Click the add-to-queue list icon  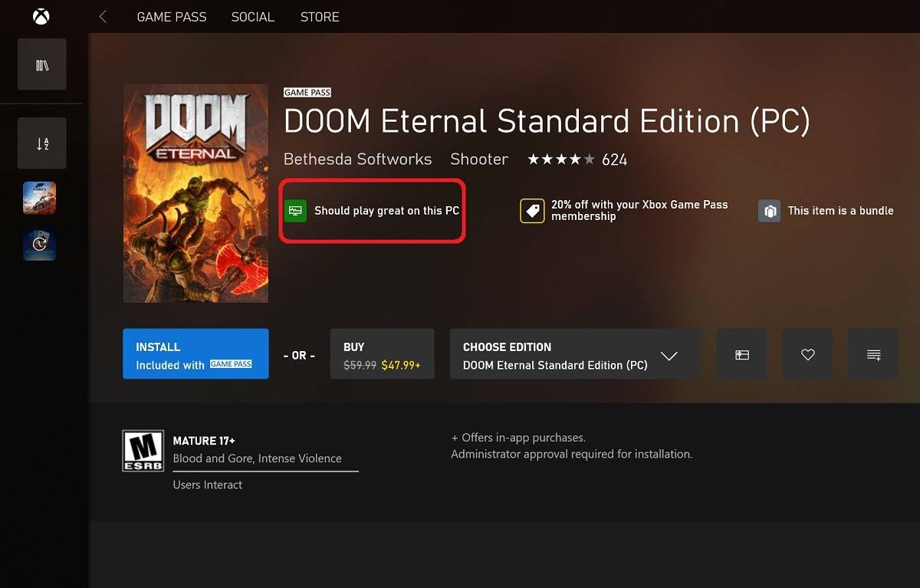[872, 354]
